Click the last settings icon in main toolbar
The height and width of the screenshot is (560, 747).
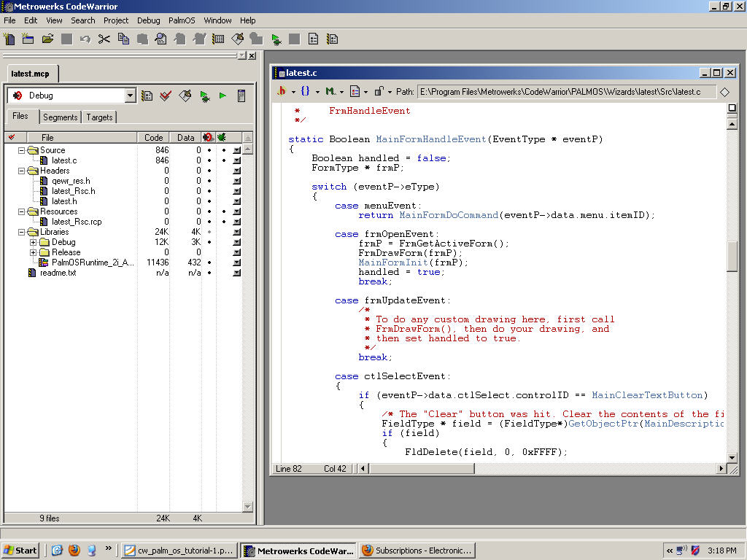[x=333, y=39]
